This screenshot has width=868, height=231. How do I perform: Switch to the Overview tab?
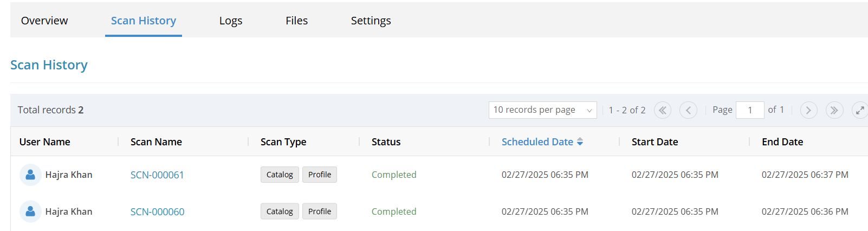[44, 21]
